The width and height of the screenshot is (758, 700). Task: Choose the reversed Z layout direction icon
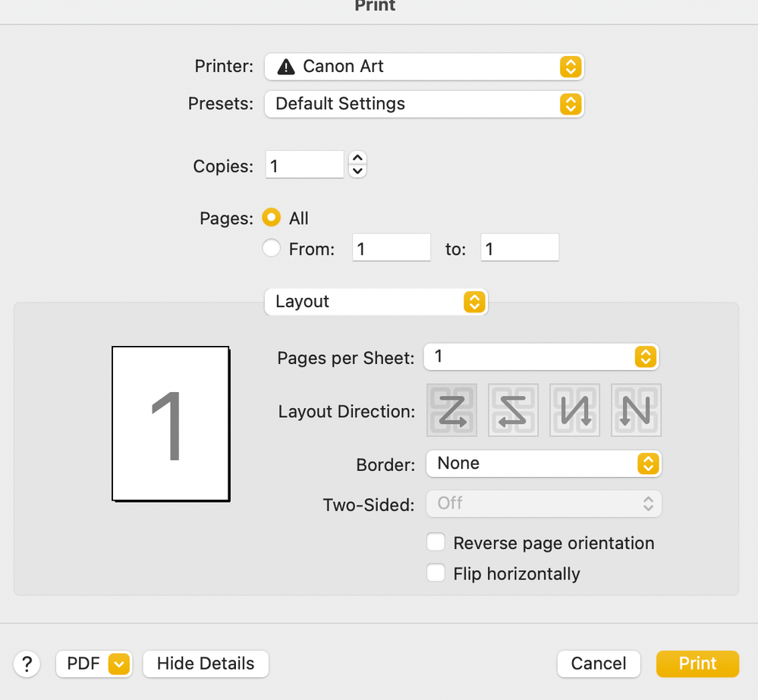point(514,410)
